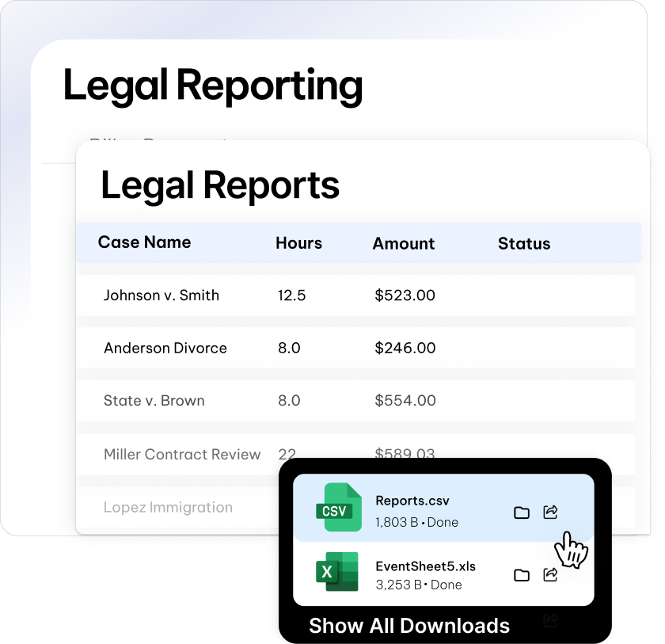The height and width of the screenshot is (644, 665).
Task: Click Show All Downloads
Action: coord(408,626)
